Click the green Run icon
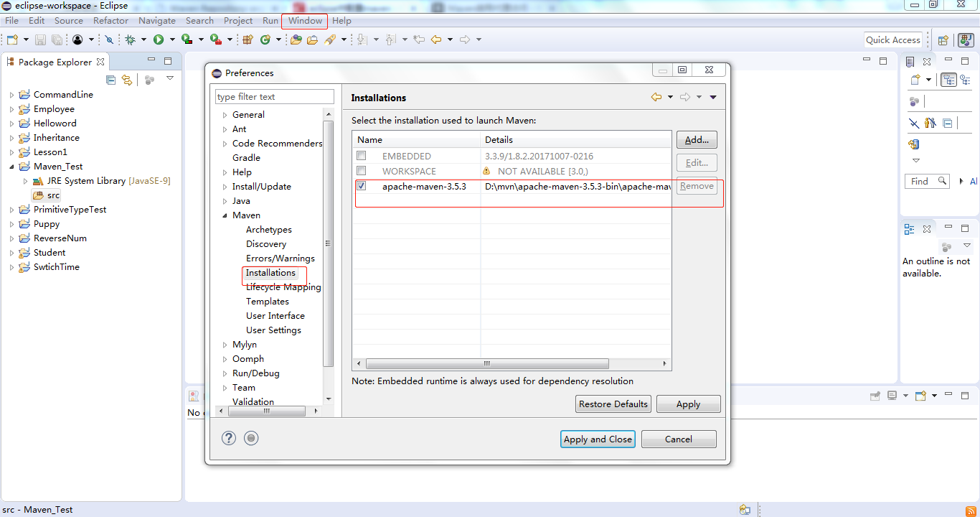The height and width of the screenshot is (517, 980). tap(158, 39)
